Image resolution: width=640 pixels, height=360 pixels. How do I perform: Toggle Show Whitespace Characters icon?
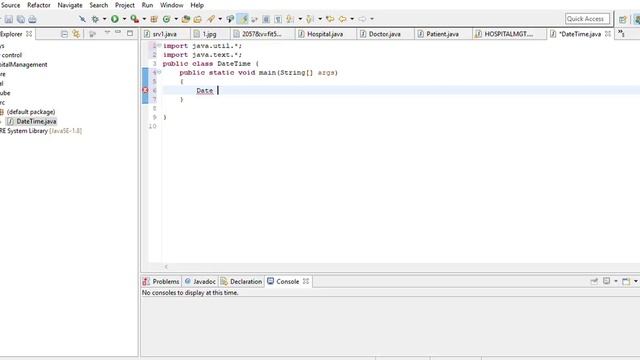coord(278,19)
